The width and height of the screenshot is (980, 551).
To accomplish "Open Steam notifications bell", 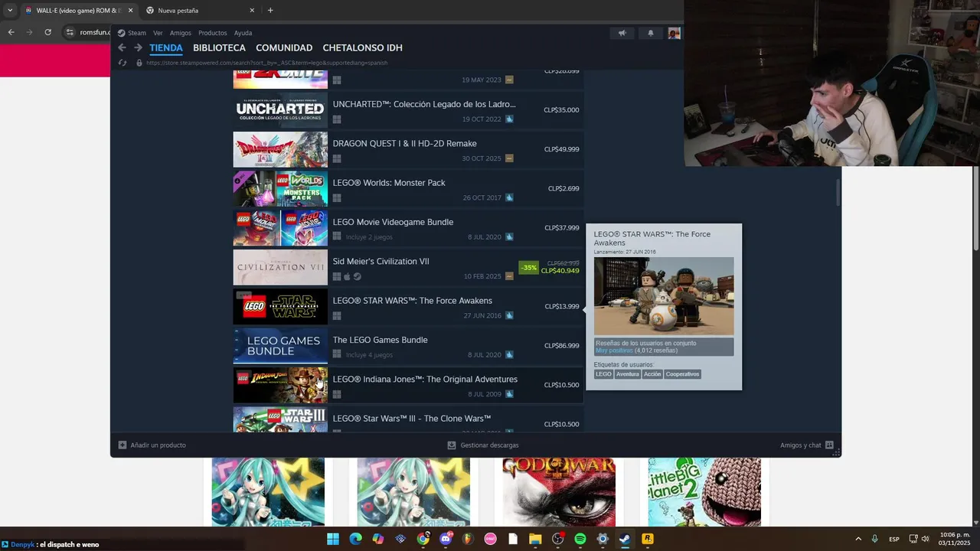I will coord(651,33).
